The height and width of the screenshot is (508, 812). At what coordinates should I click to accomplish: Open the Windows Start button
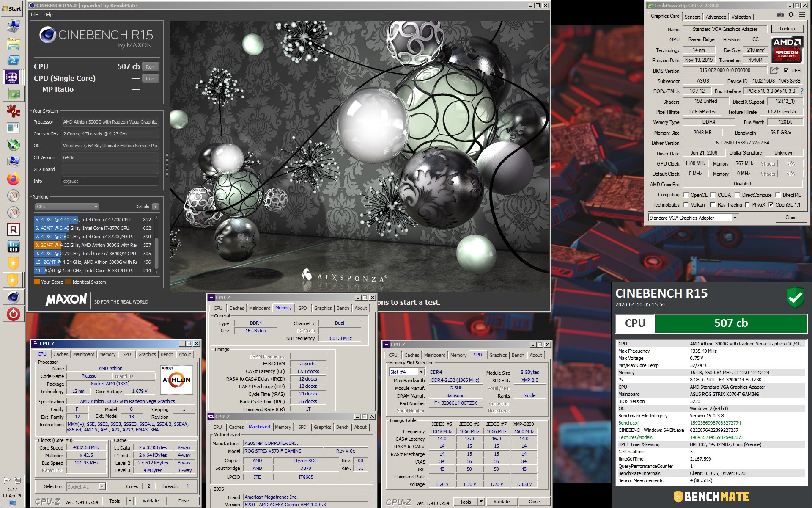click(x=13, y=8)
